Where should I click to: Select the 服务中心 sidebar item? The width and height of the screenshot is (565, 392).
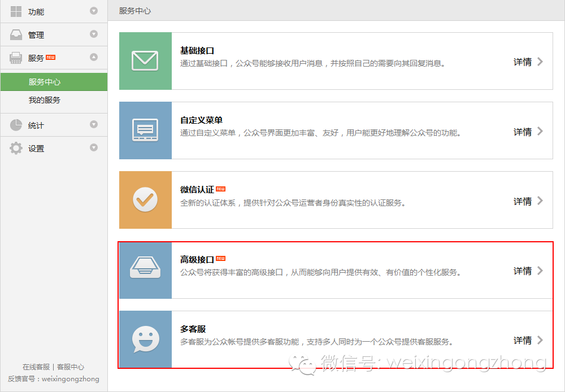pos(54,82)
